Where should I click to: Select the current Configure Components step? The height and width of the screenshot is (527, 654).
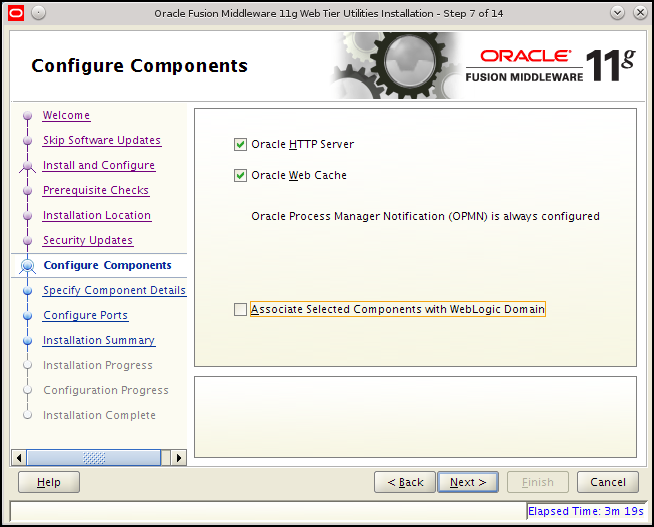107,265
